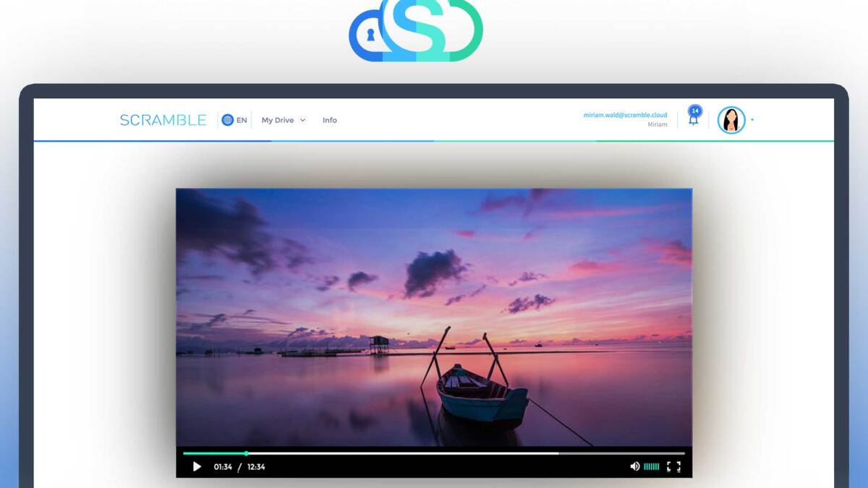The width and height of the screenshot is (868, 488).
Task: Click the total duration 12:34 label
Action: [x=256, y=467]
